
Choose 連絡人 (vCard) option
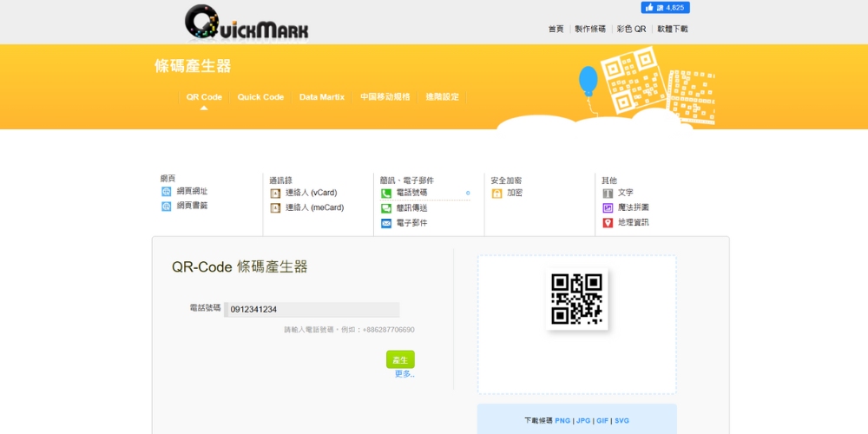pyautogui.click(x=311, y=193)
